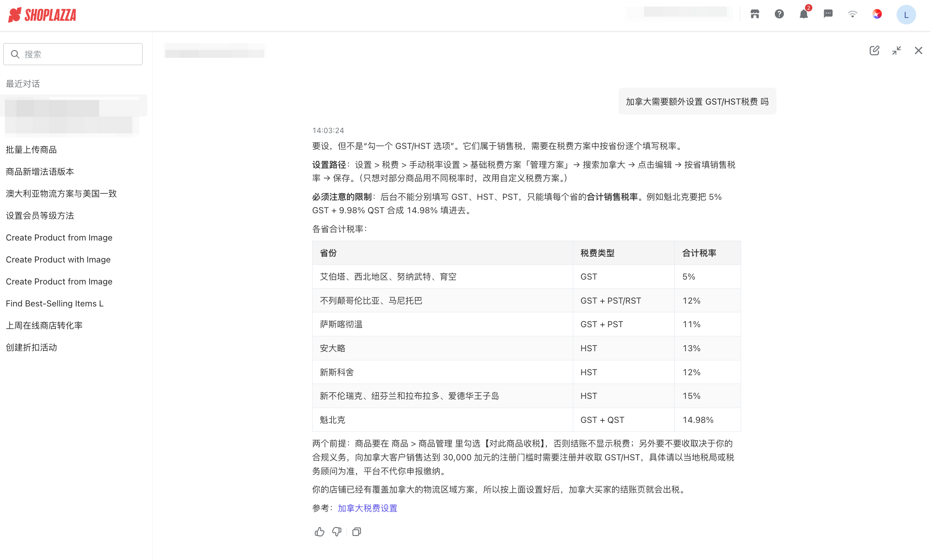Click the search magnifier icon

pyautogui.click(x=15, y=54)
